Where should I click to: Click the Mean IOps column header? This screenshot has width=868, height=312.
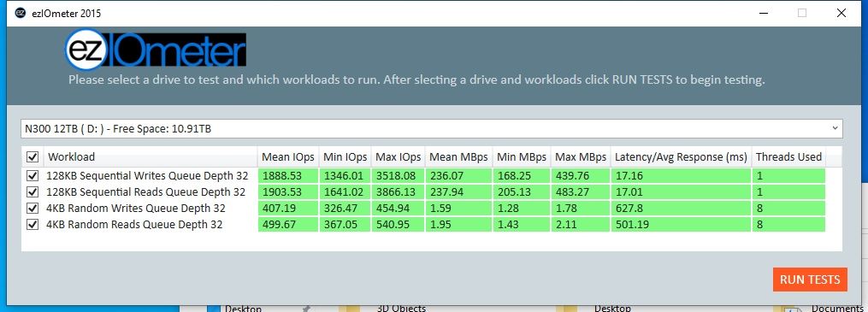(288, 156)
